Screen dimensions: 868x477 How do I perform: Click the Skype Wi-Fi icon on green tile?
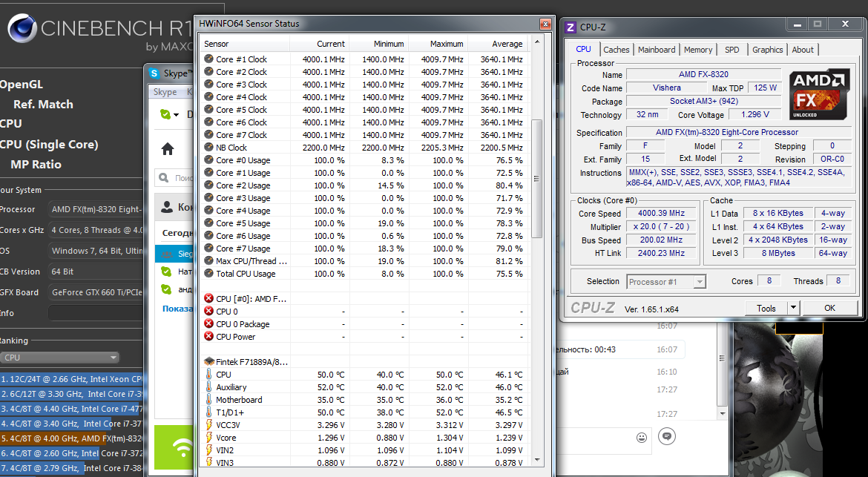coord(181,446)
